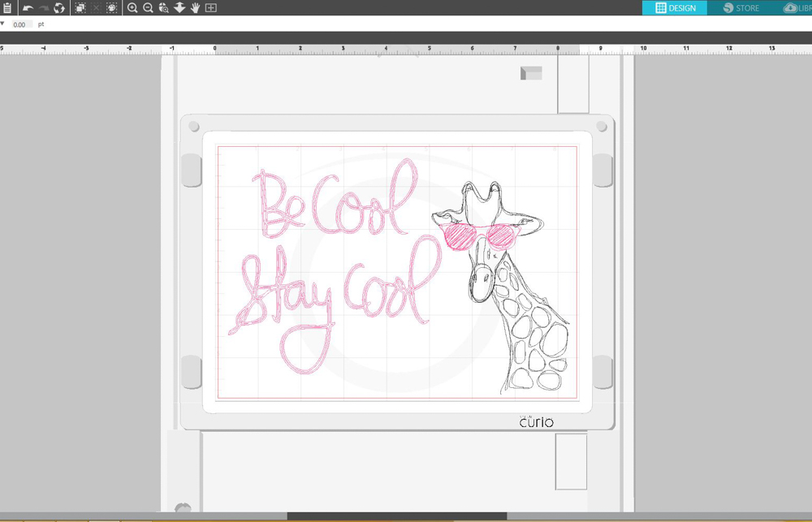Click the horizontal scrollbar at the bottom
812x522 pixels.
[x=396, y=516]
